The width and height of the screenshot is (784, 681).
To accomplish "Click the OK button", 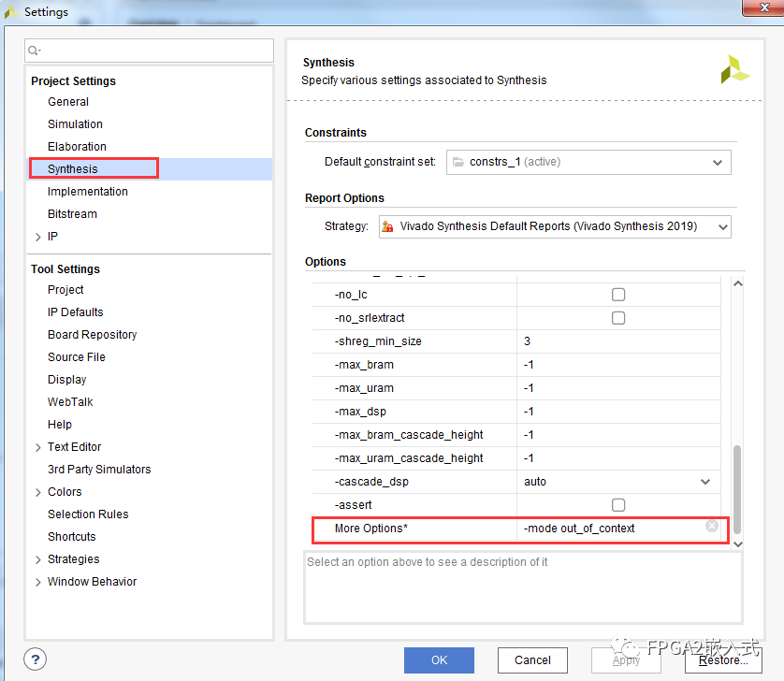I will pyautogui.click(x=439, y=660).
